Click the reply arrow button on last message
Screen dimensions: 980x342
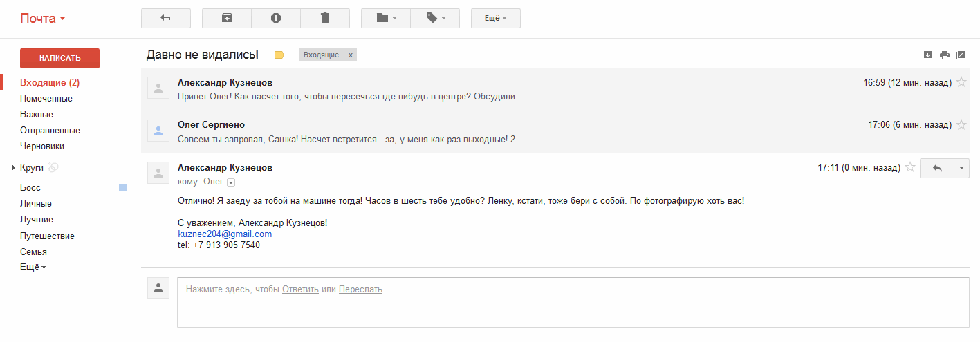coord(937,168)
